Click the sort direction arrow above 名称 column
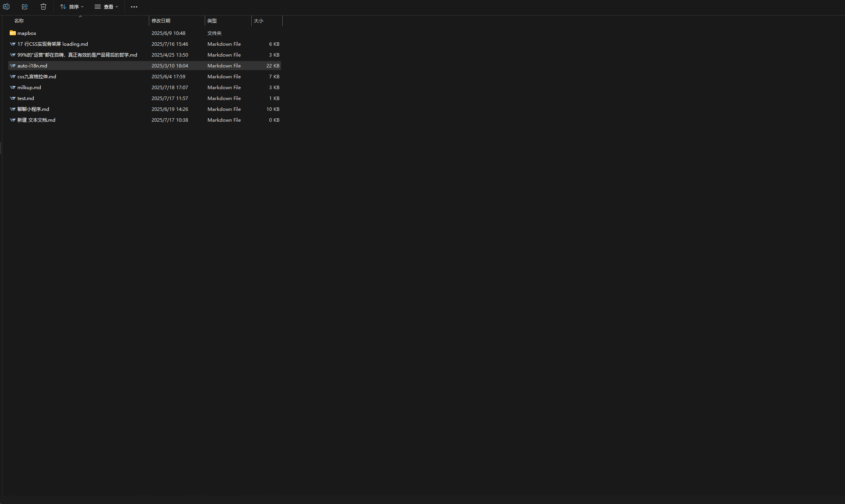The image size is (845, 504). coord(80,17)
